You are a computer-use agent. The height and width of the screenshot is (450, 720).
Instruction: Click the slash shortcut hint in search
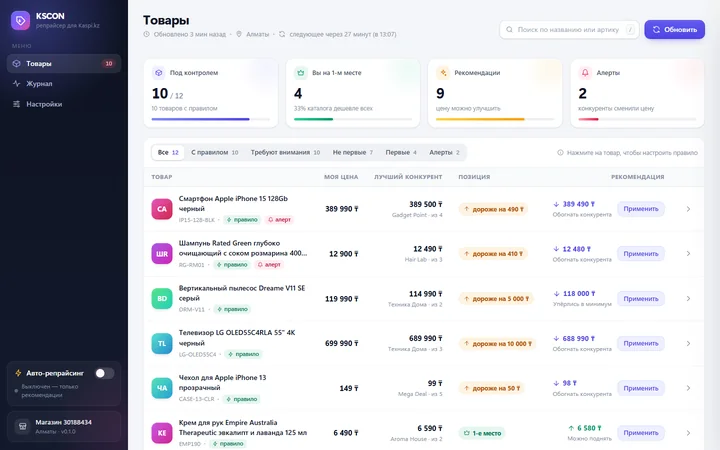point(630,29)
